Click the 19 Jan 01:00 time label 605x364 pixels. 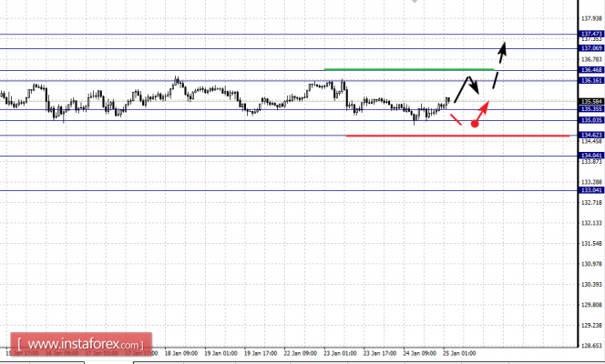tap(220, 353)
